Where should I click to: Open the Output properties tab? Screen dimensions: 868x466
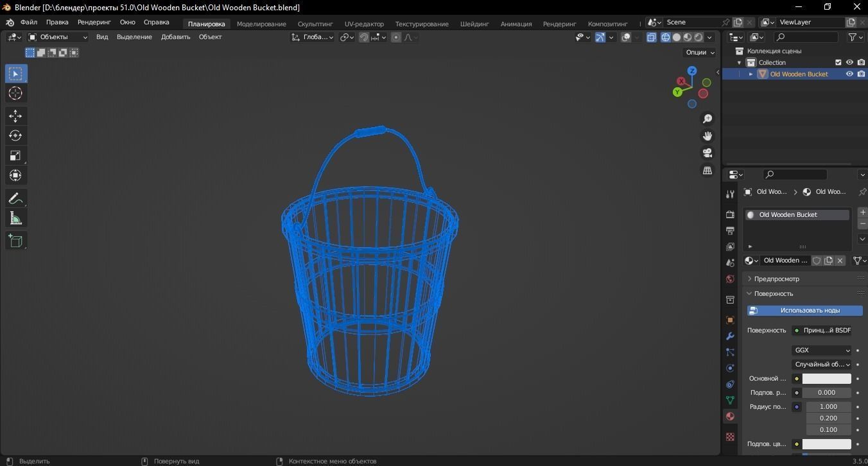(730, 230)
